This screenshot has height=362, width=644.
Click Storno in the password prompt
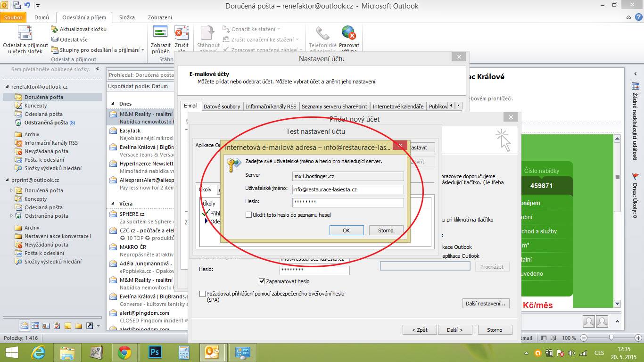point(386,230)
